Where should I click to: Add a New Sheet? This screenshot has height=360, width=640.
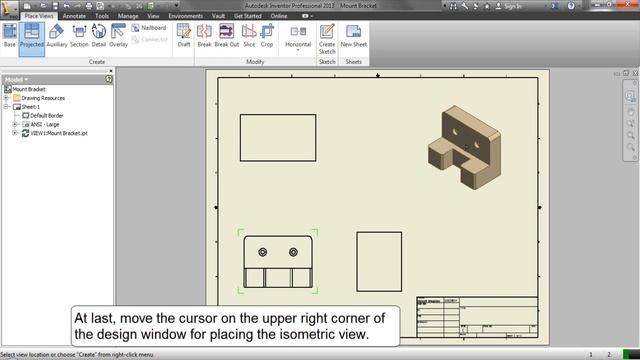tap(353, 36)
